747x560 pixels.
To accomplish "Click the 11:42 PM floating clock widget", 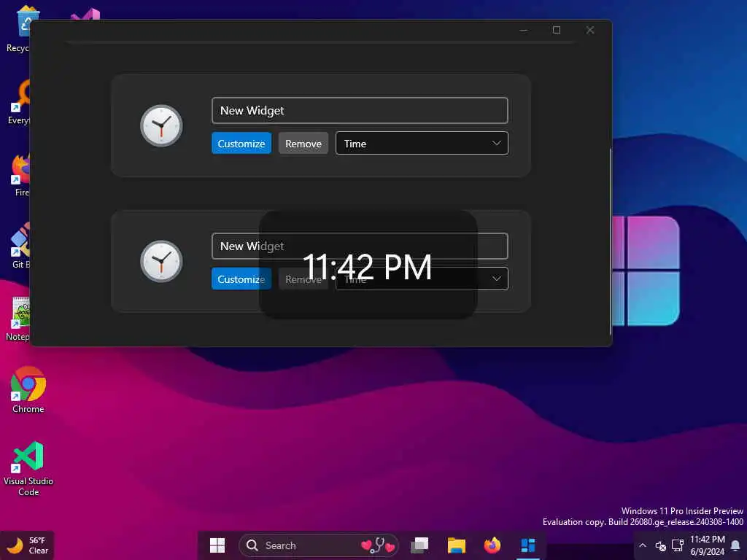I will pos(368,265).
